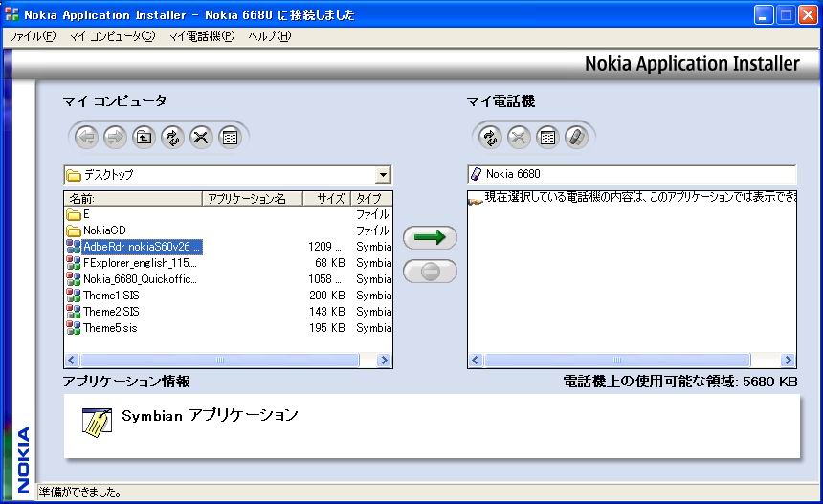823x504 pixels.
Task: Refresh the My Computer file list
Action: [x=172, y=138]
